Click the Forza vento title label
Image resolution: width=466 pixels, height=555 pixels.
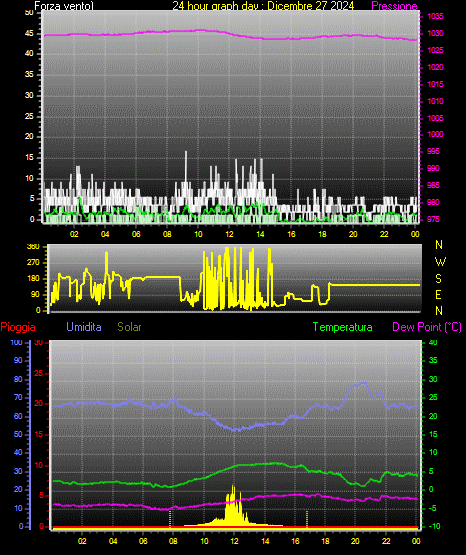click(64, 6)
